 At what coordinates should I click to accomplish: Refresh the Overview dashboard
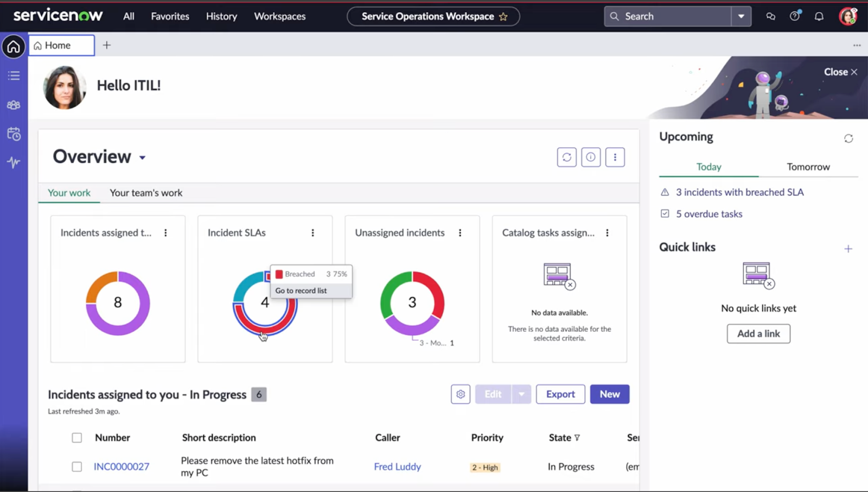[x=567, y=157]
